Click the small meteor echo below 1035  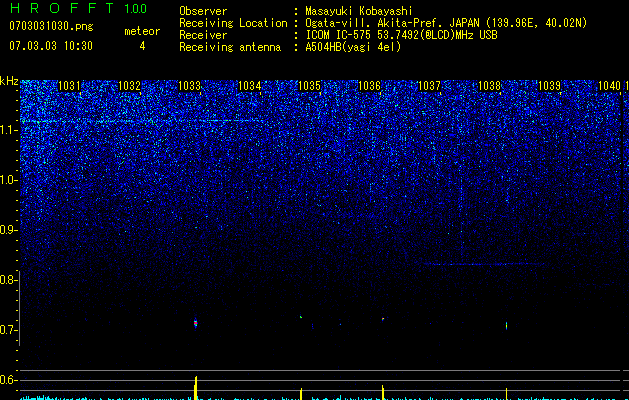click(301, 317)
